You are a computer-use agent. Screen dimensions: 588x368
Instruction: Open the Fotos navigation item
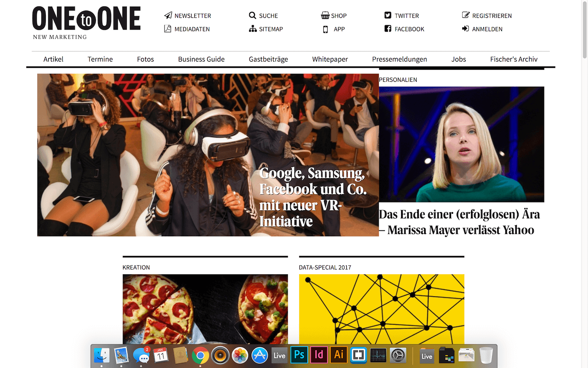click(x=145, y=59)
